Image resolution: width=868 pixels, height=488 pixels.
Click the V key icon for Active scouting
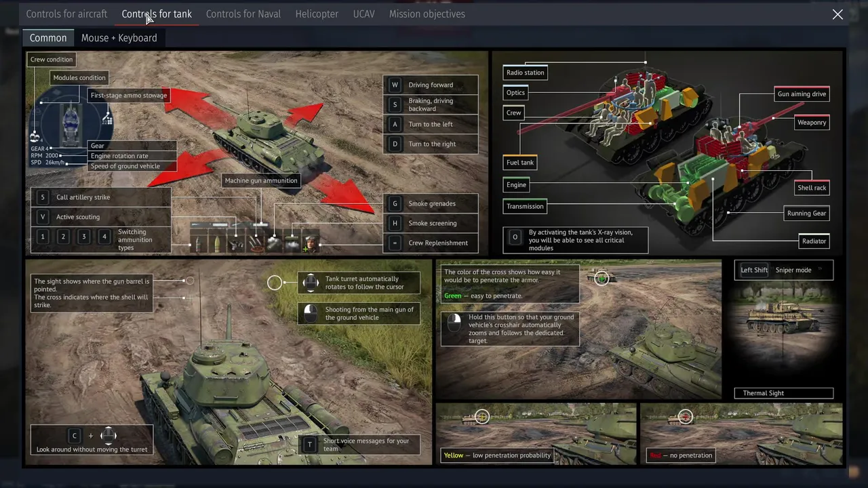pyautogui.click(x=43, y=217)
